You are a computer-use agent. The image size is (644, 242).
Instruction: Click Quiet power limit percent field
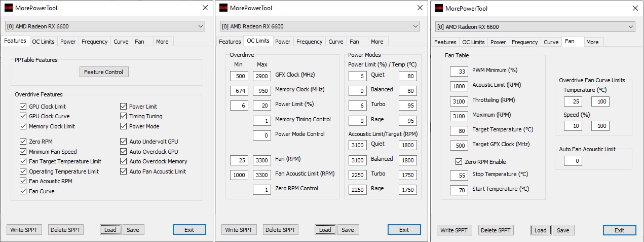(358, 76)
